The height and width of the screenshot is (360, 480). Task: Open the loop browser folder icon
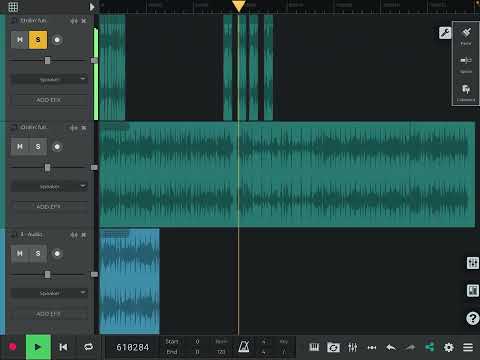(x=333, y=348)
